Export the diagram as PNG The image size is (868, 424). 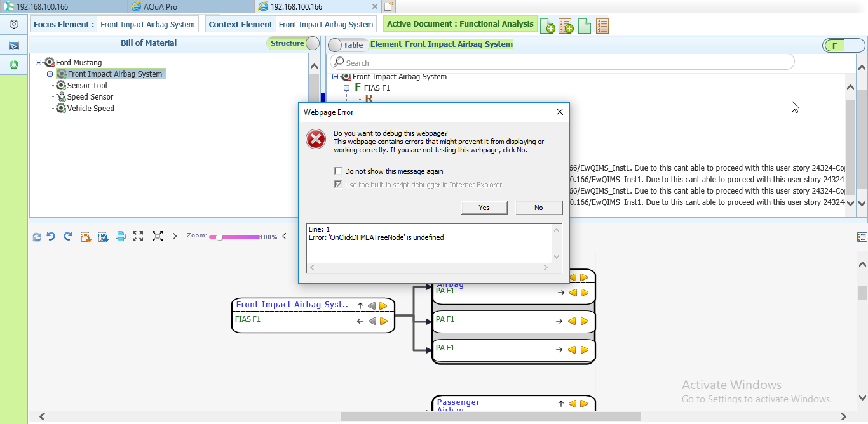click(103, 237)
